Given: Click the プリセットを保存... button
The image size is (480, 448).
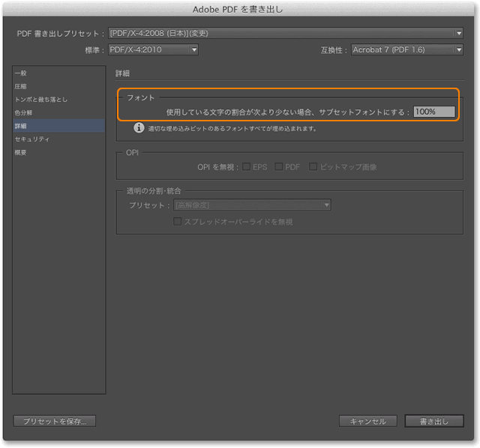Looking at the screenshot, I should (x=55, y=421).
